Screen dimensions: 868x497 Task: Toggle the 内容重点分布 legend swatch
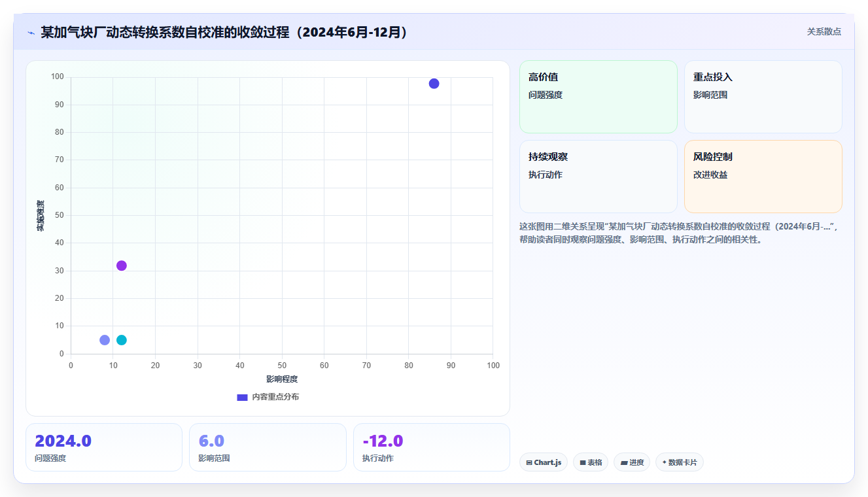tap(242, 397)
